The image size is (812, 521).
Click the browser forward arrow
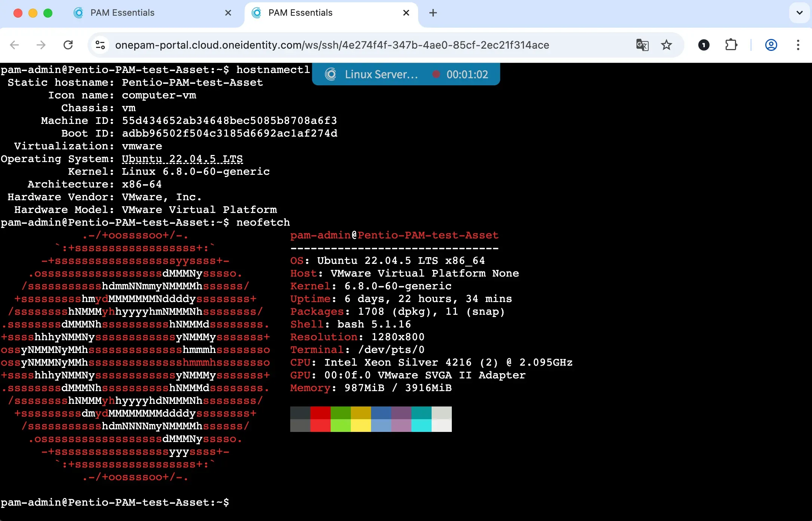(x=41, y=45)
